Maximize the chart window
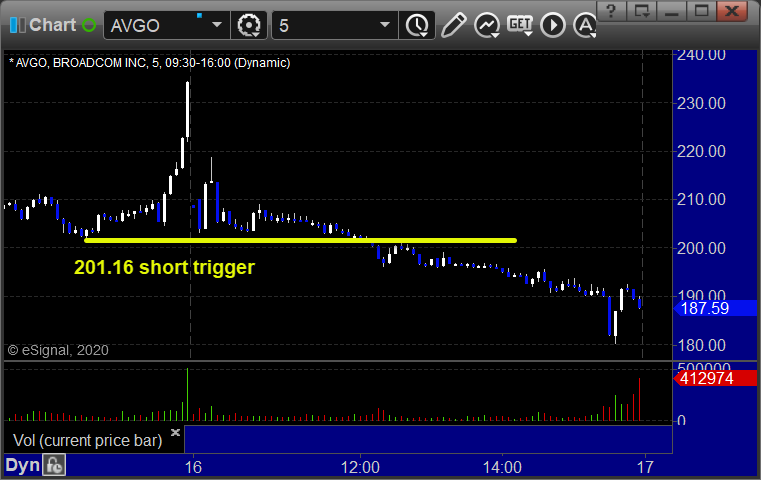Image resolution: width=761 pixels, height=480 pixels. (701, 11)
